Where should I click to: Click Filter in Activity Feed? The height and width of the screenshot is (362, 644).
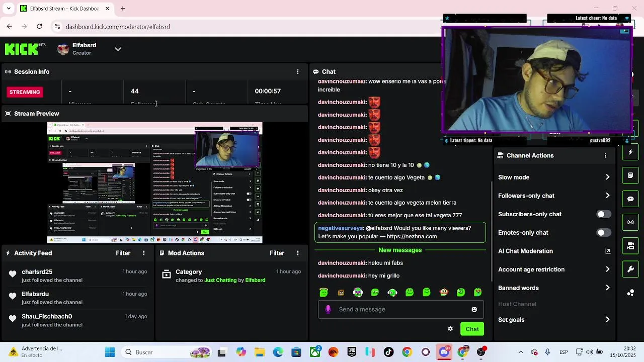(x=123, y=253)
